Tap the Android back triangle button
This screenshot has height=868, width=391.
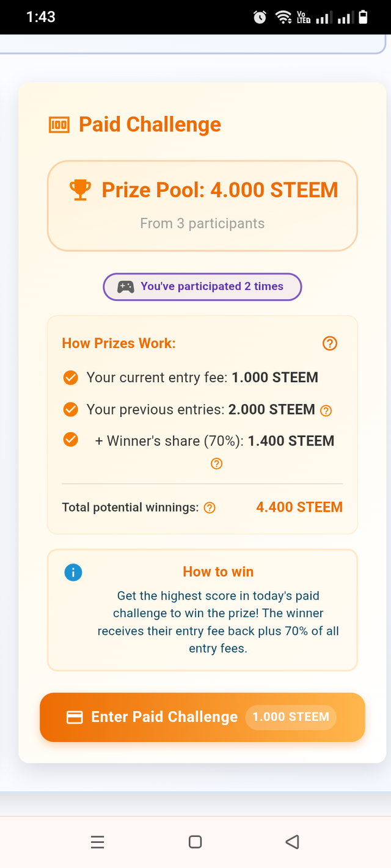[x=292, y=842]
